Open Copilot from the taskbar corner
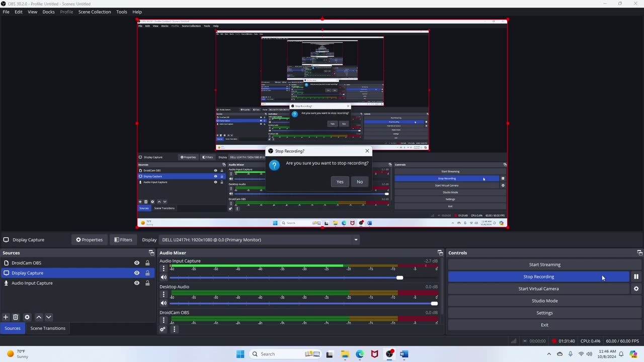This screenshot has width=644, height=362. point(633,354)
